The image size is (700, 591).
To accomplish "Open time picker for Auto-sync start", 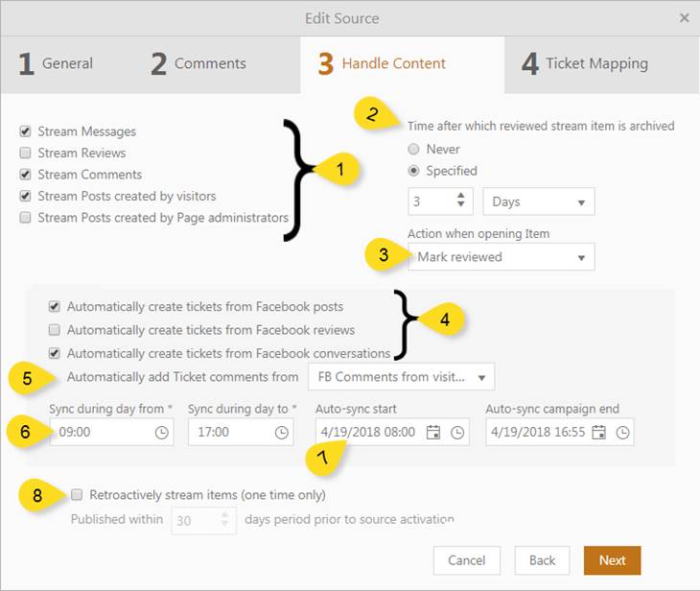I will tap(458, 432).
